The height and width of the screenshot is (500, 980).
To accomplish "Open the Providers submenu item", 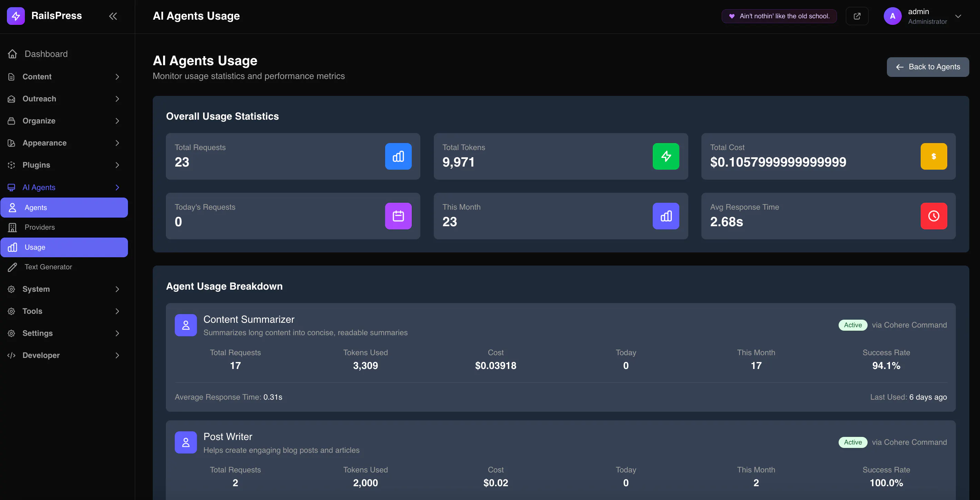I will [x=64, y=228].
